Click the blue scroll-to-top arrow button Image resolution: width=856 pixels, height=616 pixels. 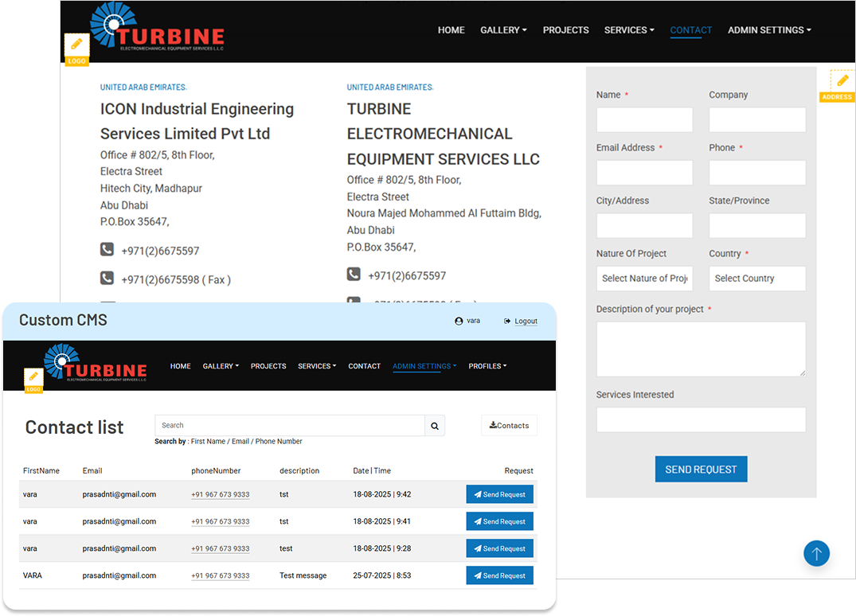tap(816, 553)
